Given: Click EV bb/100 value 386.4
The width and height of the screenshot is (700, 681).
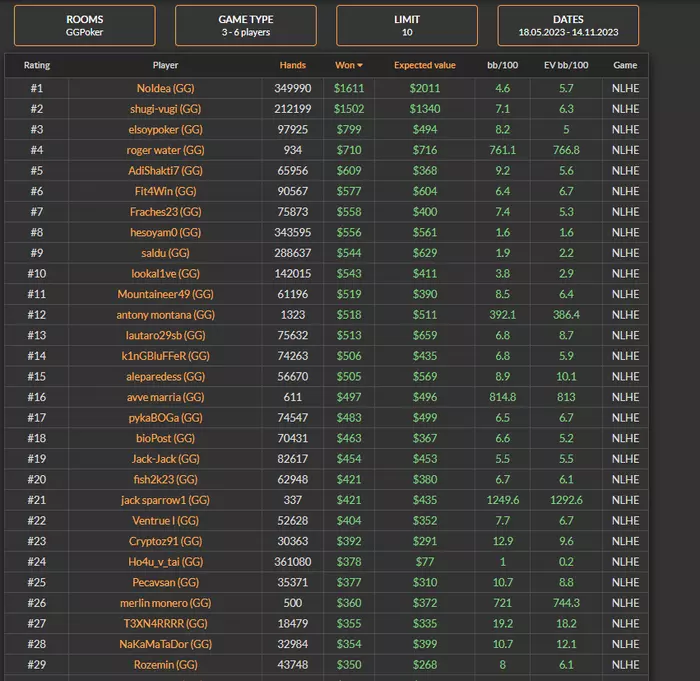Looking at the screenshot, I should point(566,315).
